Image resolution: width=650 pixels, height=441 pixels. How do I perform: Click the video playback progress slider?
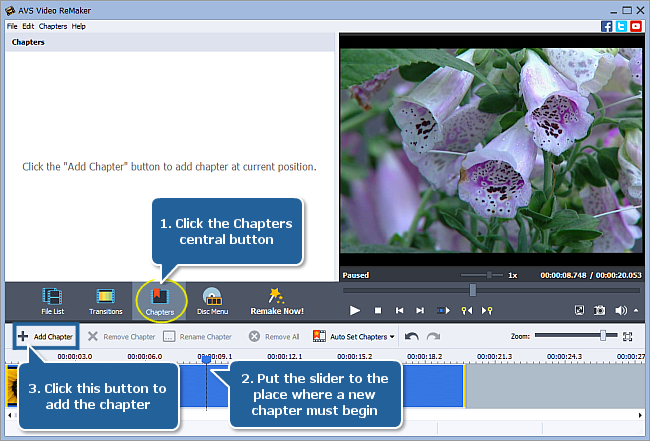(473, 290)
